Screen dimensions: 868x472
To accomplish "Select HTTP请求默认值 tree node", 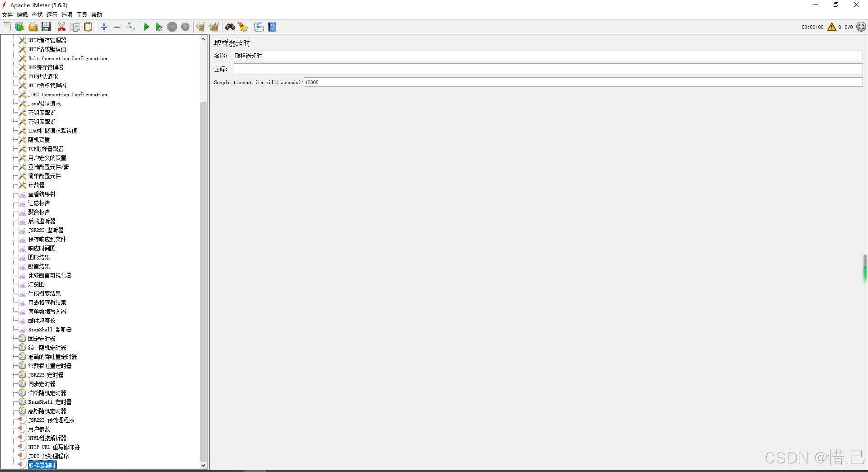I will point(47,49).
